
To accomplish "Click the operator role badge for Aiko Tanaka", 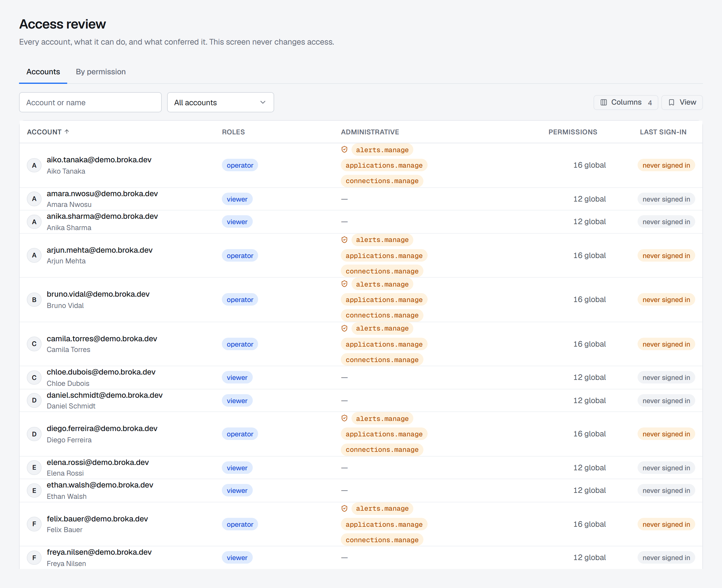I will pyautogui.click(x=240, y=165).
